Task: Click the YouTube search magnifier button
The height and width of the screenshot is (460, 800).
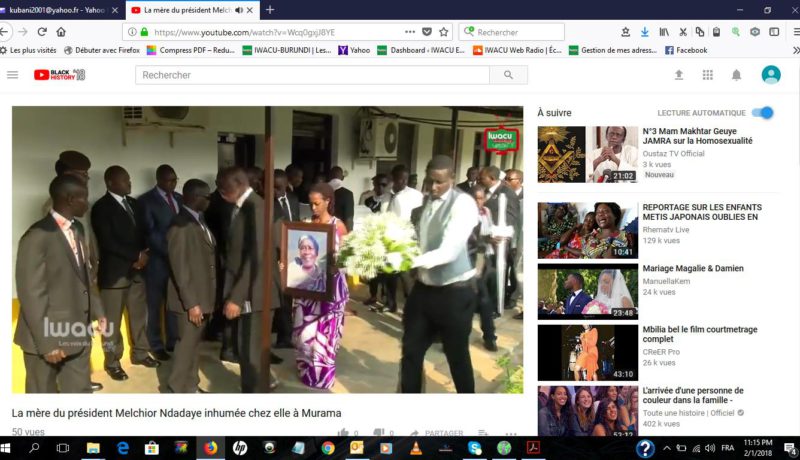Action: (x=508, y=75)
